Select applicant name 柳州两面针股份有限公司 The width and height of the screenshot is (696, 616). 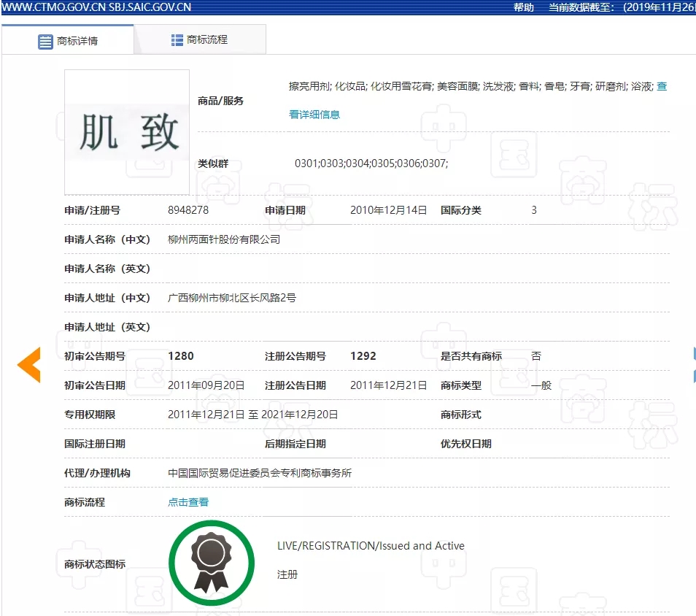click(224, 239)
